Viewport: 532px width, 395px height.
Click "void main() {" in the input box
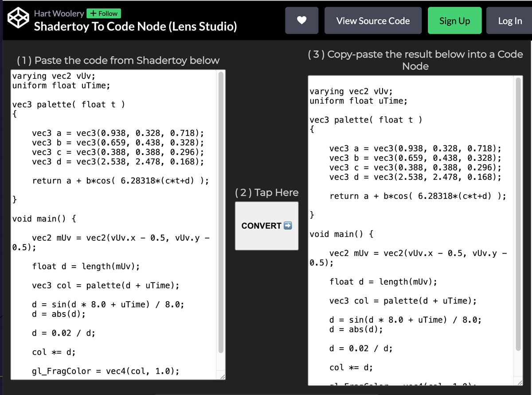pos(44,219)
